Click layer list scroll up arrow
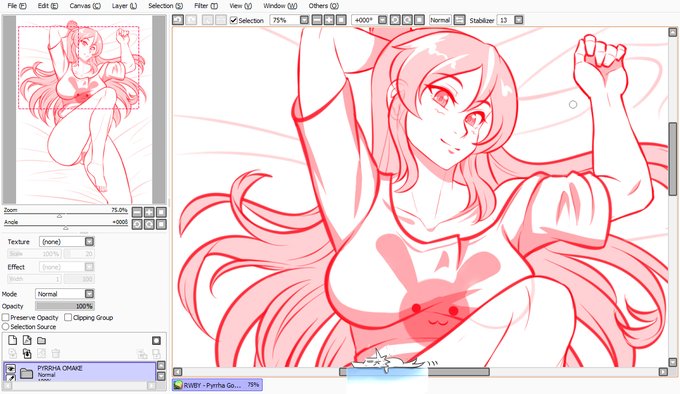The height and width of the screenshot is (394, 680). point(161,366)
